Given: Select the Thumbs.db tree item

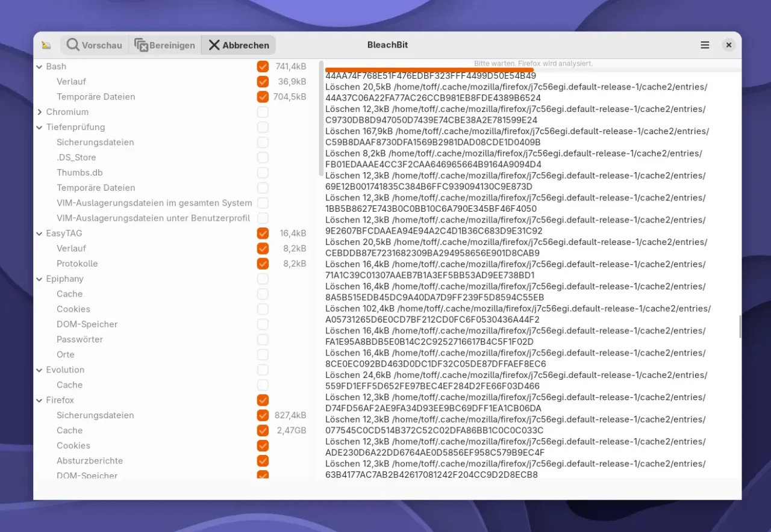Looking at the screenshot, I should (x=80, y=173).
